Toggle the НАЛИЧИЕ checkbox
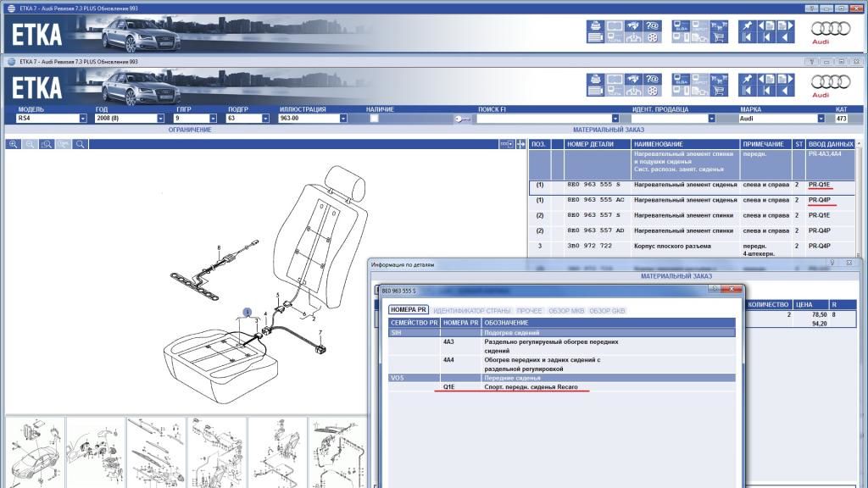868x488 pixels. coord(374,119)
